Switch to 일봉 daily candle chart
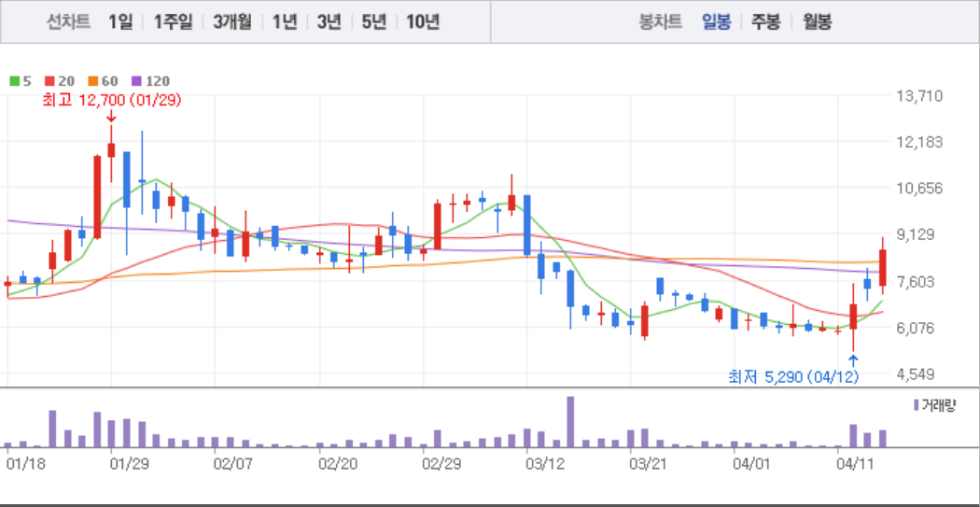The image size is (980, 507). (716, 22)
